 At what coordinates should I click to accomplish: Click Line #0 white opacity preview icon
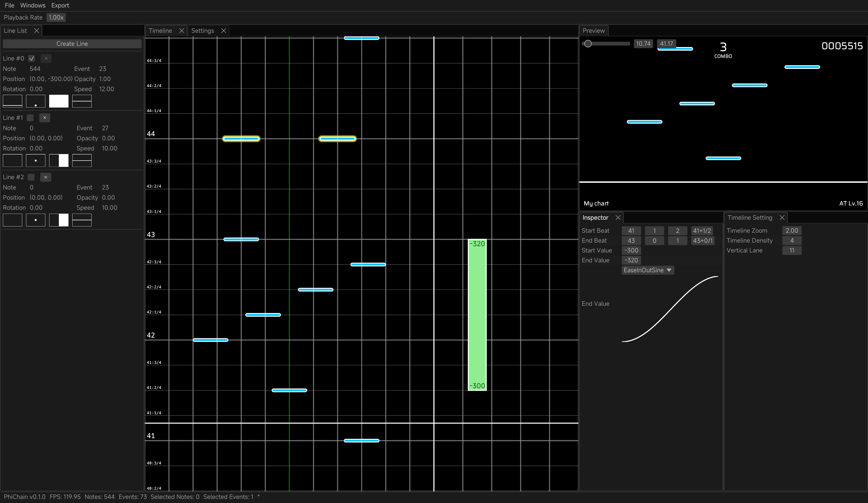pyautogui.click(x=59, y=101)
